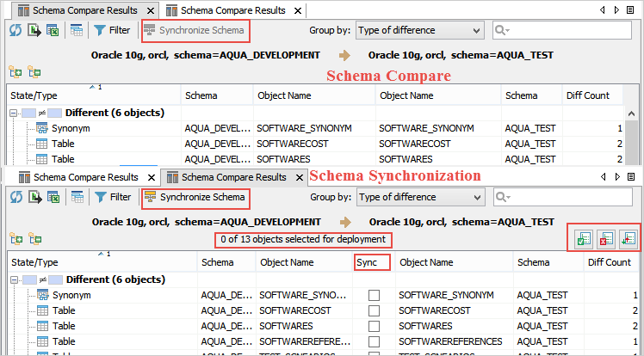Click select all for deployment icon
The image size is (644, 356).
tap(585, 238)
